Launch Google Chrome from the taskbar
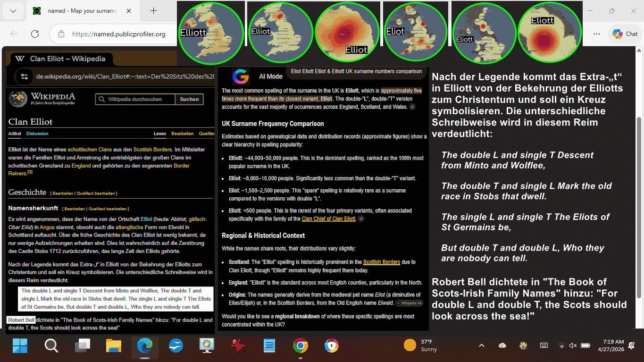This screenshot has width=644, height=362. click(300, 346)
